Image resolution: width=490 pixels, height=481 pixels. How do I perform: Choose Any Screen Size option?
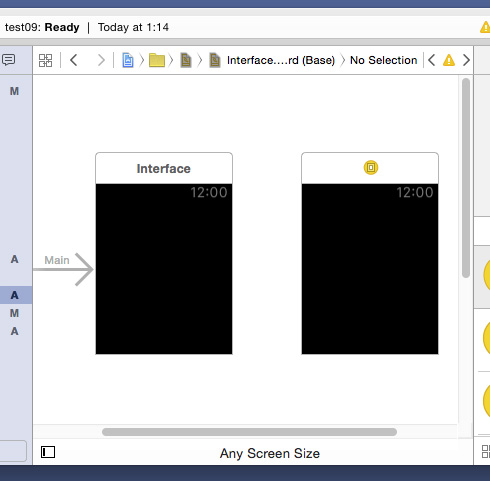270,453
